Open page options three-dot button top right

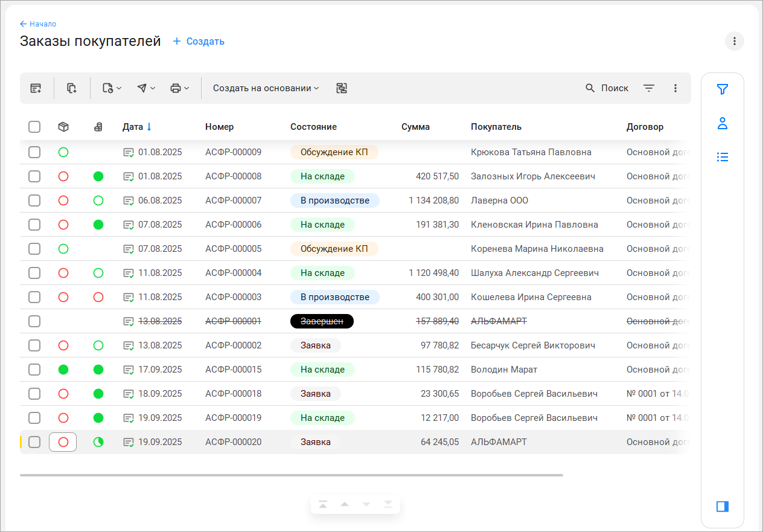point(735,41)
